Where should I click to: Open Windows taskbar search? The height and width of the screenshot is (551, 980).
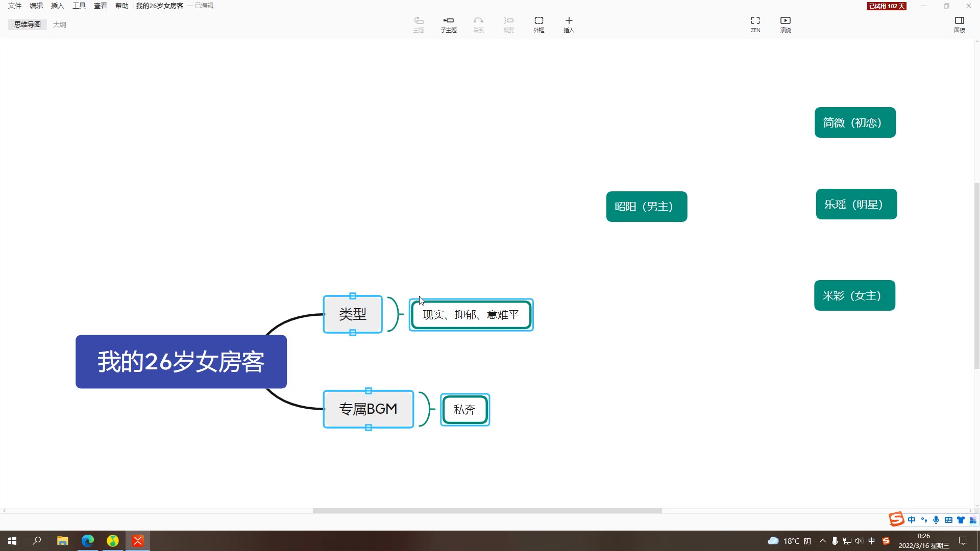pyautogui.click(x=37, y=541)
